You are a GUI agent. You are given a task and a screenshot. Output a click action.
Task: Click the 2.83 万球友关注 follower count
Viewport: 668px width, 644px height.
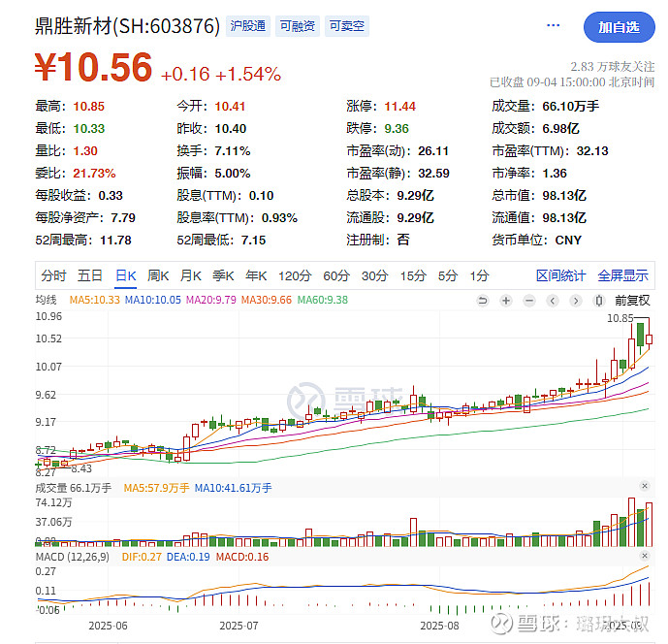tap(612, 67)
